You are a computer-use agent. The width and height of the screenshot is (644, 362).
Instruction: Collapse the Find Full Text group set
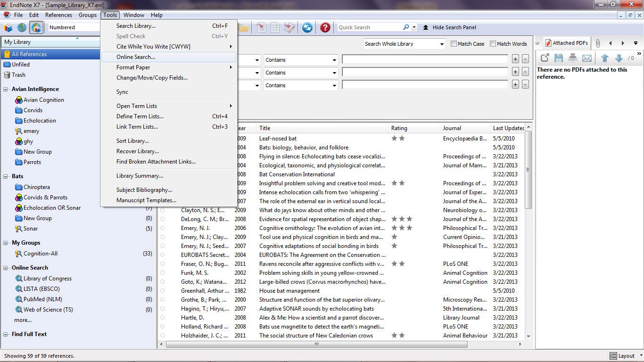coord(6,334)
